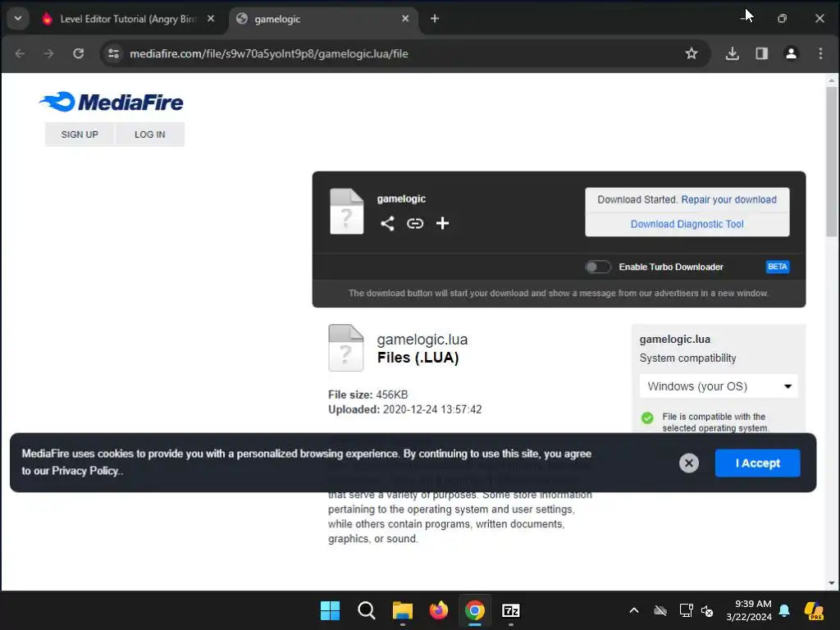
Task: Accept cookies with I Accept button
Action: pos(757,463)
